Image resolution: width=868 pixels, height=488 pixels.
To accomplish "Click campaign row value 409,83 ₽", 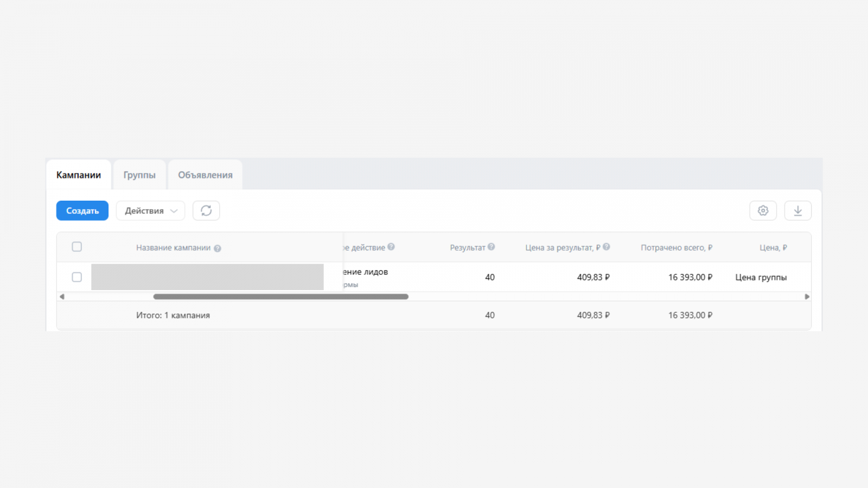I will point(593,277).
